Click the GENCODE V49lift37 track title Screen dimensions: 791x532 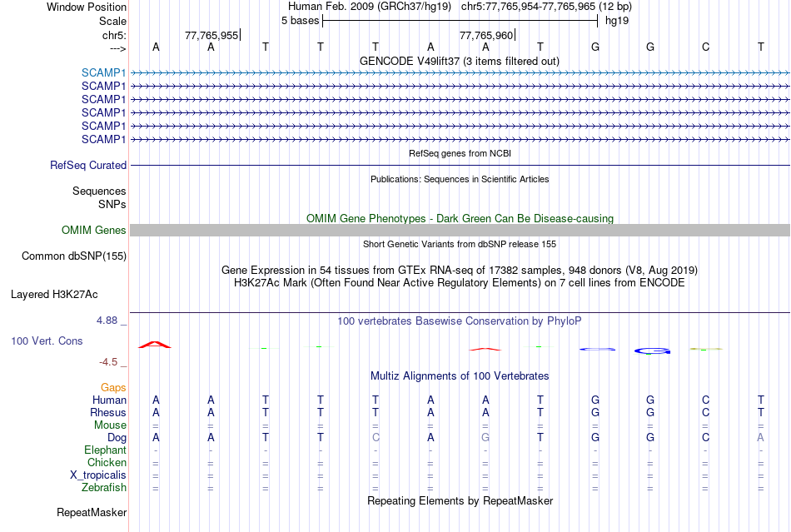pos(459,61)
